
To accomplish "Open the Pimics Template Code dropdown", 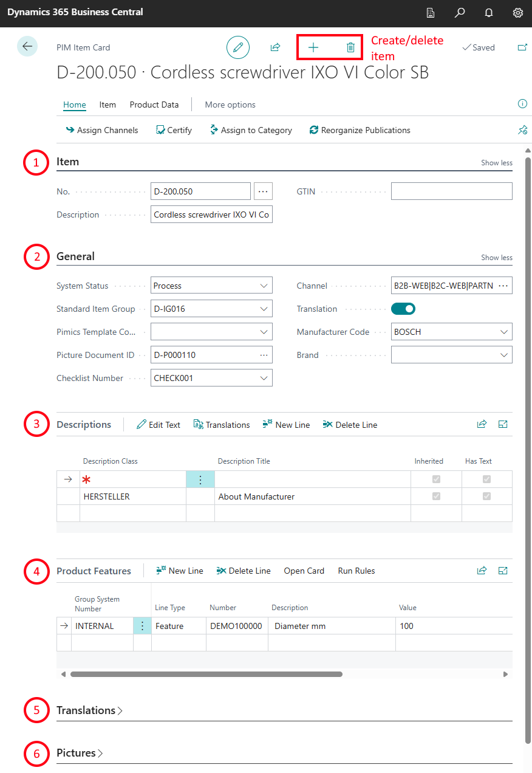I will coord(264,332).
